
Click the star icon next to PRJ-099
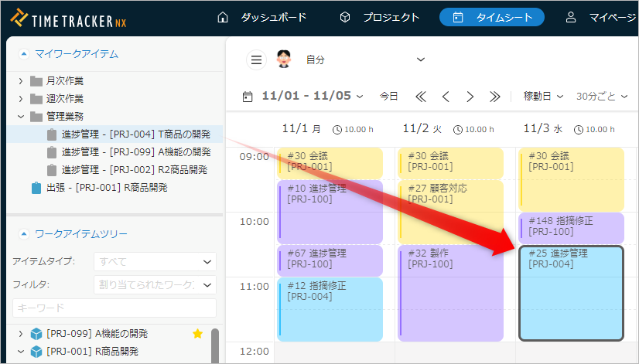[197, 334]
